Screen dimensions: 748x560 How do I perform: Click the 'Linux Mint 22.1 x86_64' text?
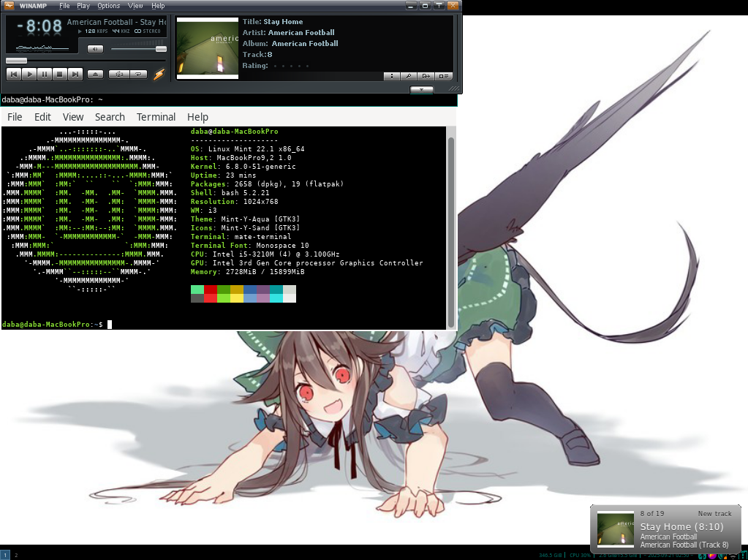coord(256,149)
